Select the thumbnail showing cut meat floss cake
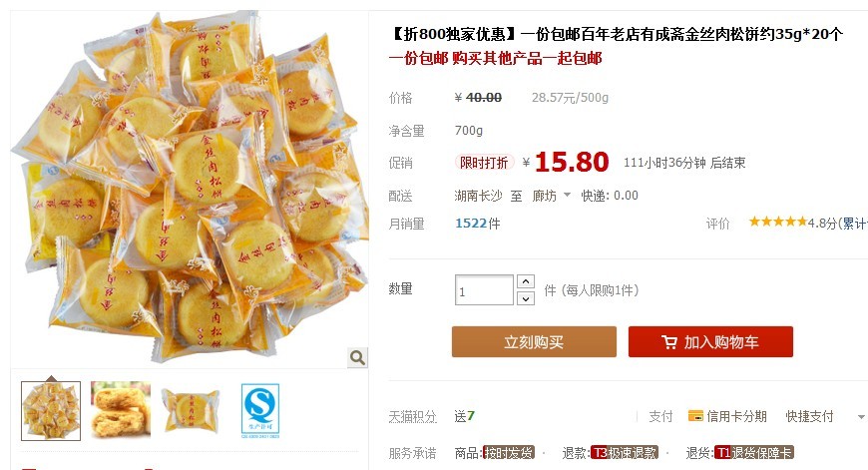This screenshot has width=868, height=470. pyautogui.click(x=121, y=410)
